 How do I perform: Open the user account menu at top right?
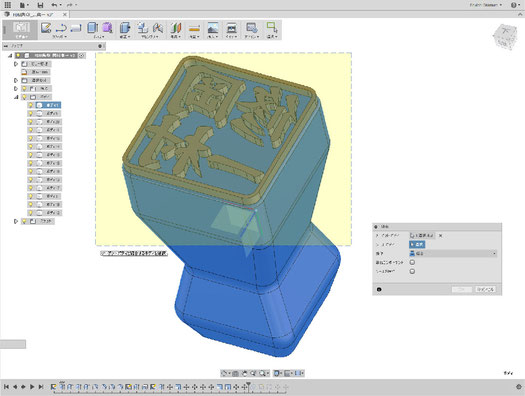coord(485,5)
